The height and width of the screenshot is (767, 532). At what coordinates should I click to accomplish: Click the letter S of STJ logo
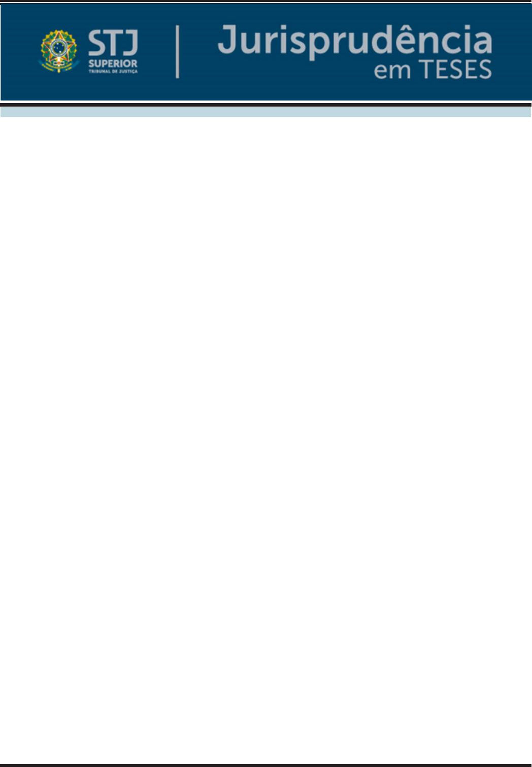96,44
